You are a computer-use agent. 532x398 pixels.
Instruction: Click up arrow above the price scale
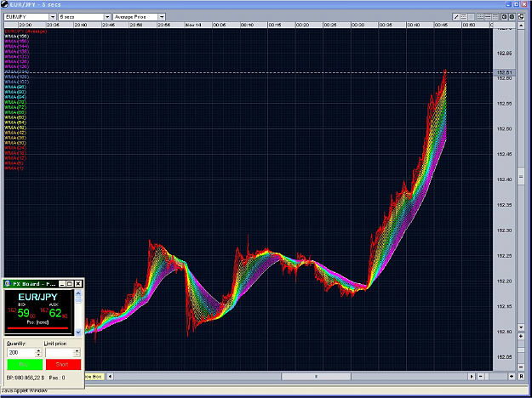[x=521, y=26]
